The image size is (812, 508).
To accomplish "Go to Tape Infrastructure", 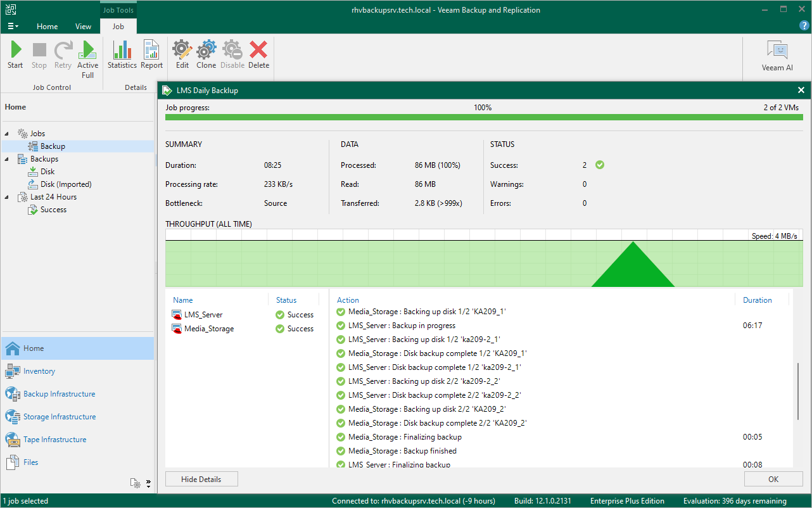I will 77,440.
